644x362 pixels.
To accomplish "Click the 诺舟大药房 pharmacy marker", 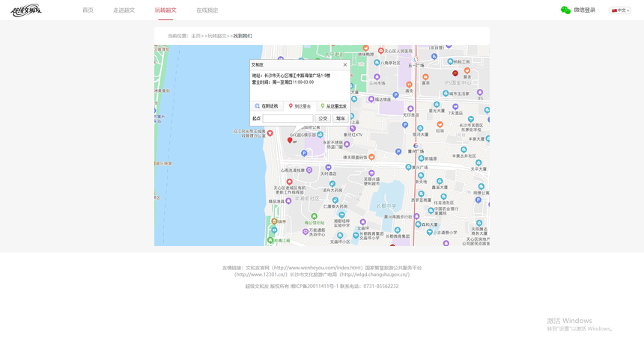I will [x=332, y=184].
